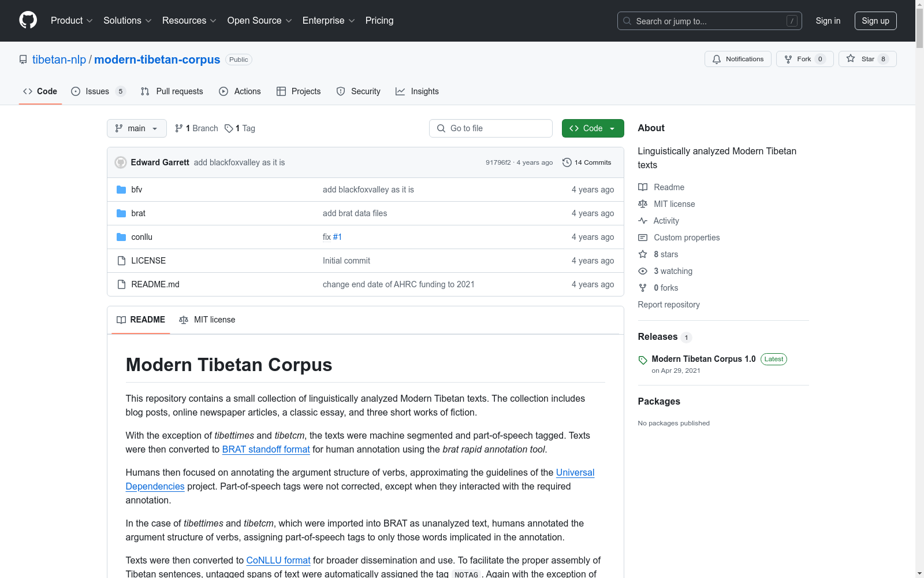Open the CoNLLU format link
Screen dimensions: 924x578
point(278,560)
